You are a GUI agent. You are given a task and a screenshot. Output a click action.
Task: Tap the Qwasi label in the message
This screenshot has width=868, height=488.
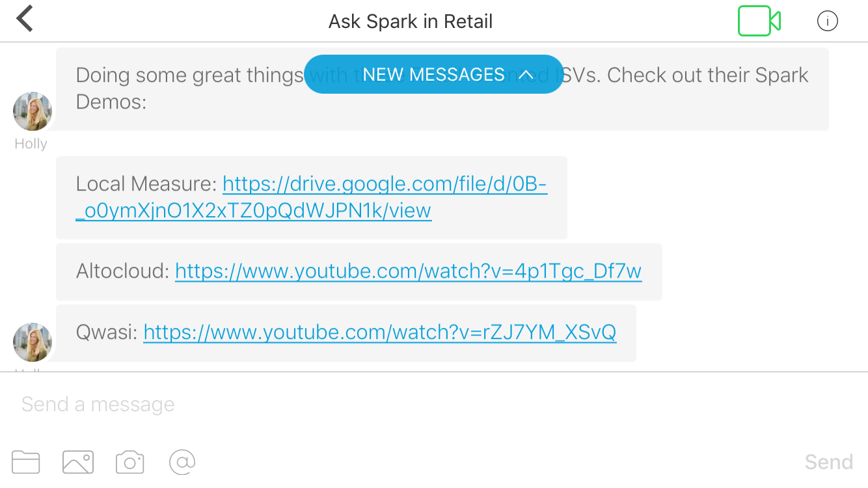(107, 332)
